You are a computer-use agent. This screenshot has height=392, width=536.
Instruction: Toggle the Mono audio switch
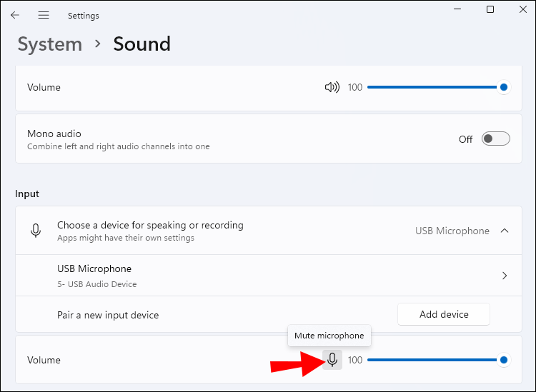pos(496,139)
